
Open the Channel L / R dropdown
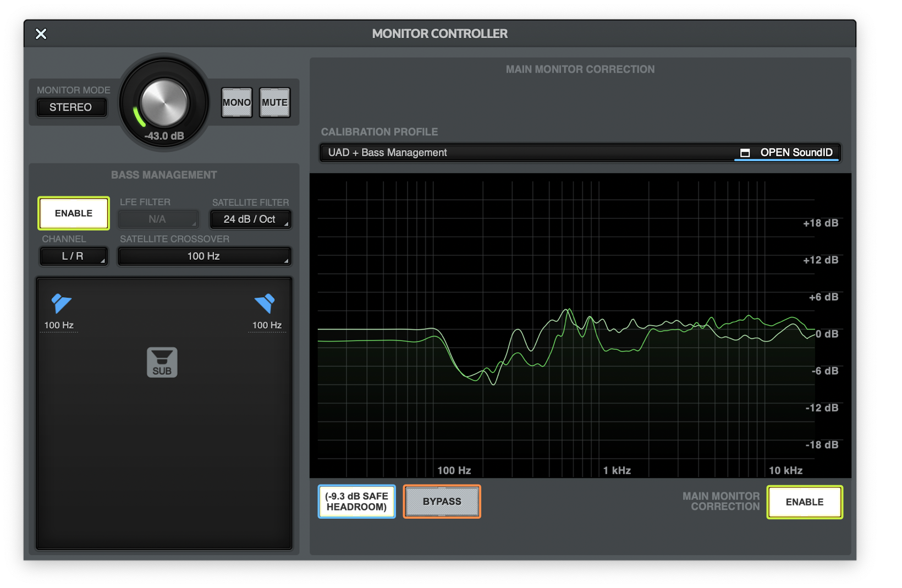pos(73,256)
